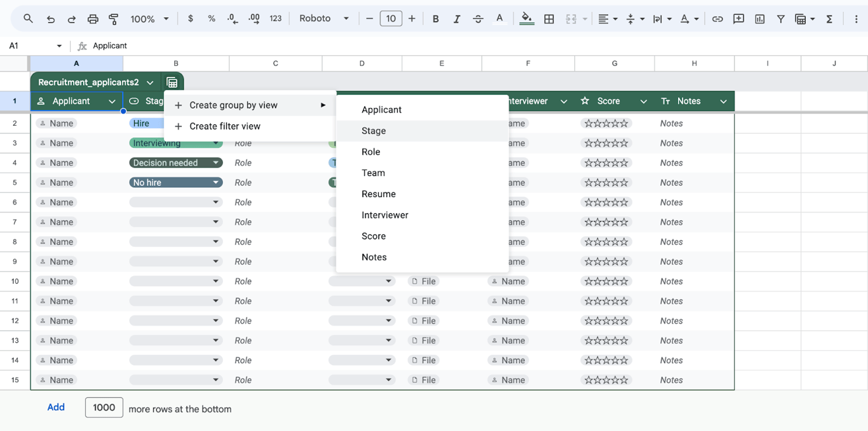Open the Roboto font dropdown

[x=324, y=19]
